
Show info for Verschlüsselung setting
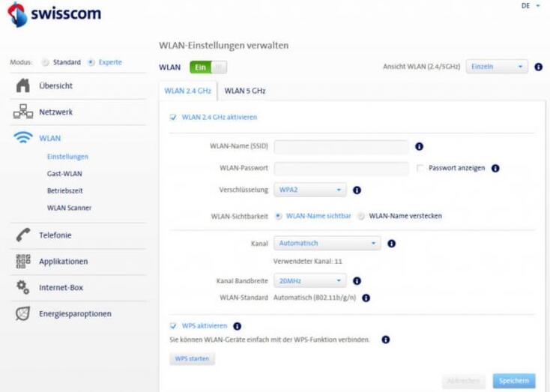[357, 190]
